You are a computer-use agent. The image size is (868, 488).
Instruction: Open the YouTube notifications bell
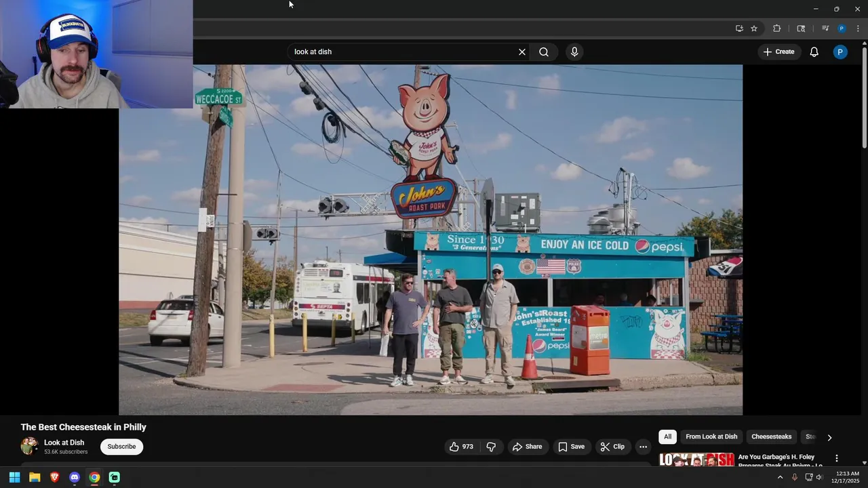[x=814, y=52]
